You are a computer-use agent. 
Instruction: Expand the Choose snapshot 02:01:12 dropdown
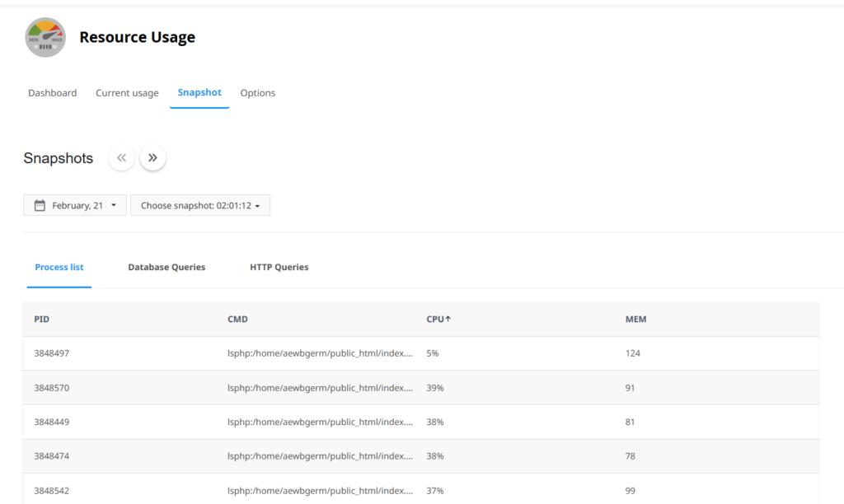tap(200, 206)
